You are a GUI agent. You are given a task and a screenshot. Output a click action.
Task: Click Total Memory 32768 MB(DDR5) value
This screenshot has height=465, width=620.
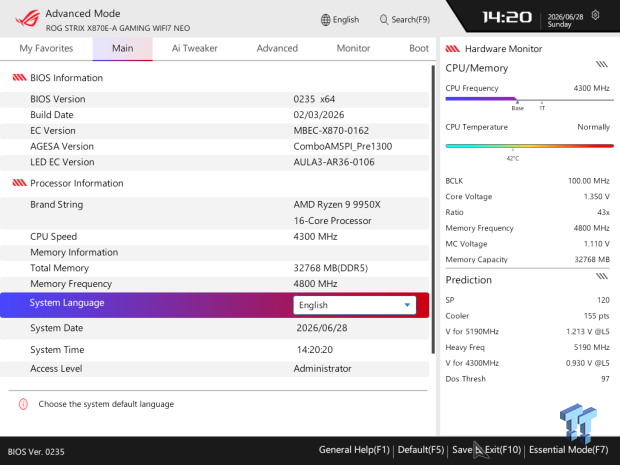331,268
